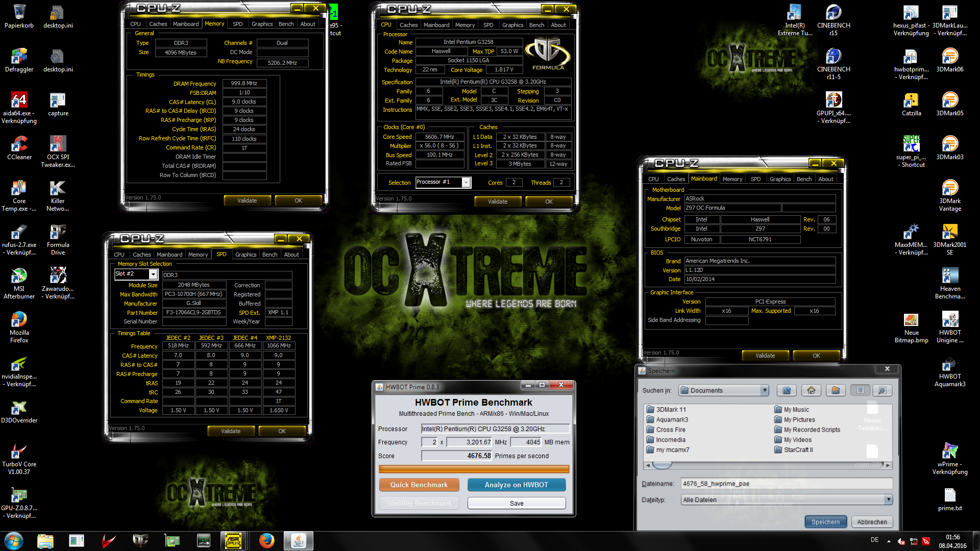Click the horizontal scrollbar in Speichern file list
This screenshot has height=551, width=980.
(768, 465)
